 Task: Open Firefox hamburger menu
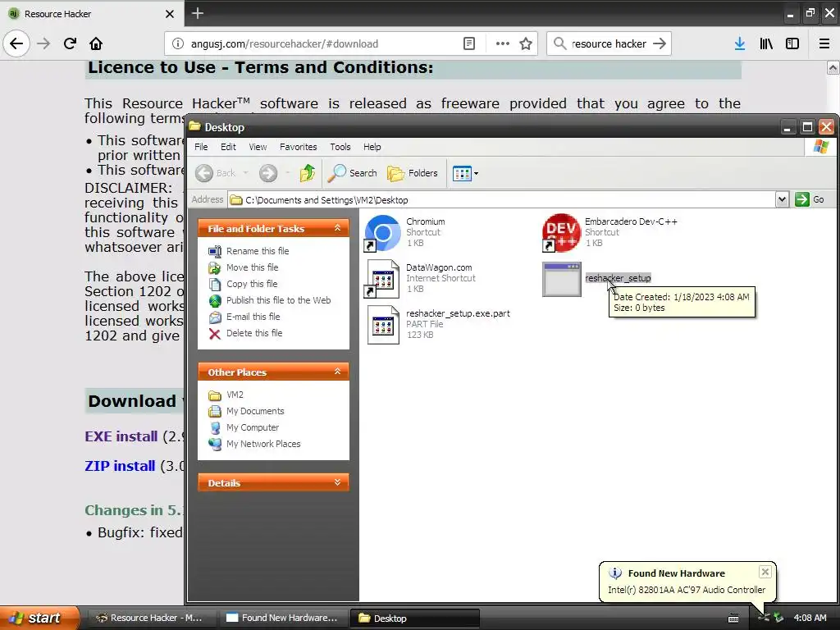(x=824, y=44)
